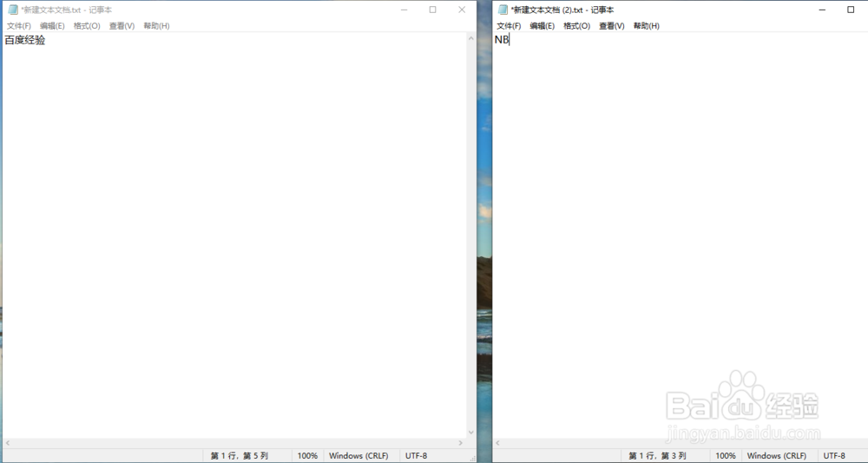The image size is (868, 463).
Task: Click the left window title 新建文本文档.txt - 记事本
Action: pyautogui.click(x=67, y=10)
